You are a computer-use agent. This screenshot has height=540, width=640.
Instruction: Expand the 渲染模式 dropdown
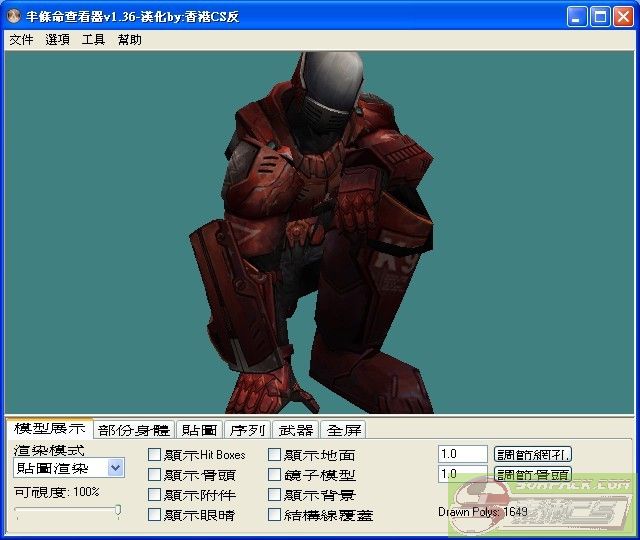point(116,468)
